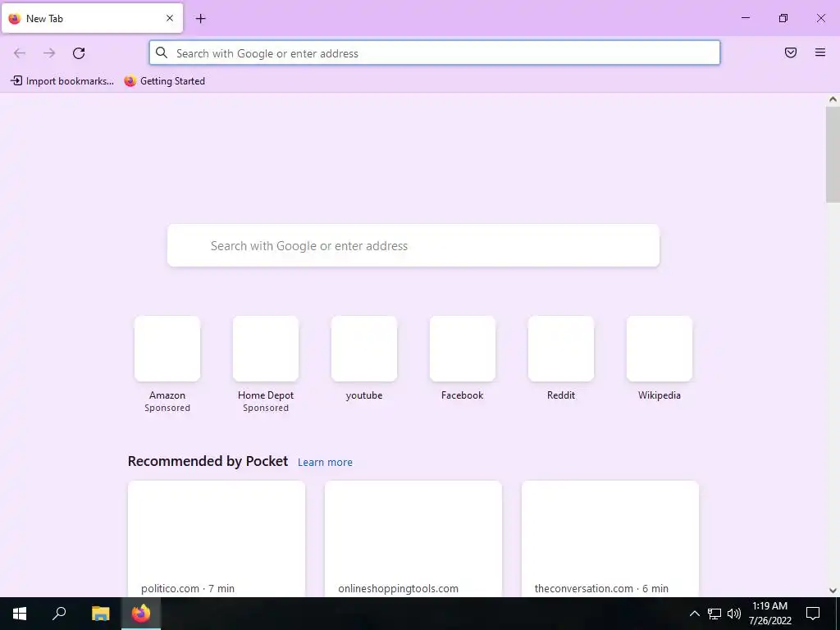The height and width of the screenshot is (630, 840).
Task: Open Windows taskbar search
Action: click(x=59, y=614)
